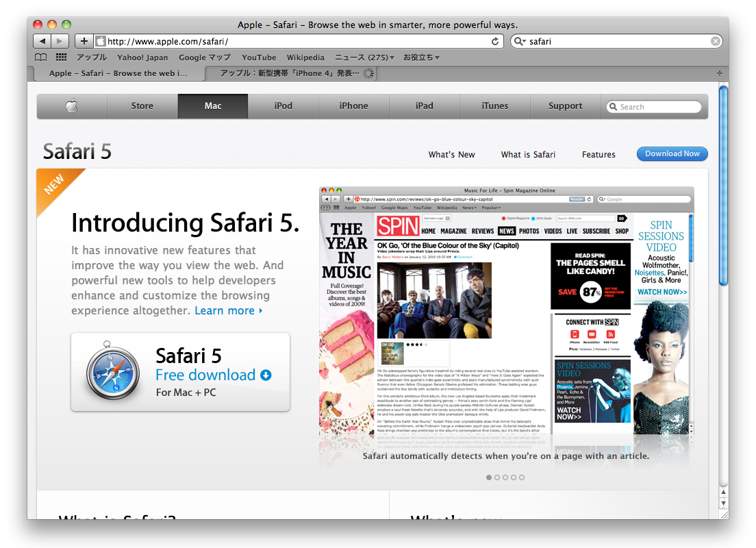Add bookmark with the plus button
Image resolution: width=756 pixels, height=548 pixels.
[x=84, y=42]
